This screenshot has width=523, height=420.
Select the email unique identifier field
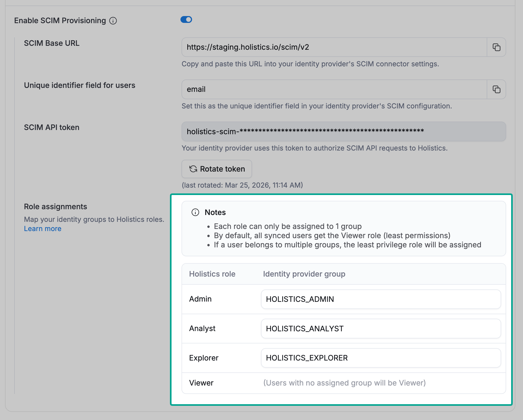(x=334, y=89)
